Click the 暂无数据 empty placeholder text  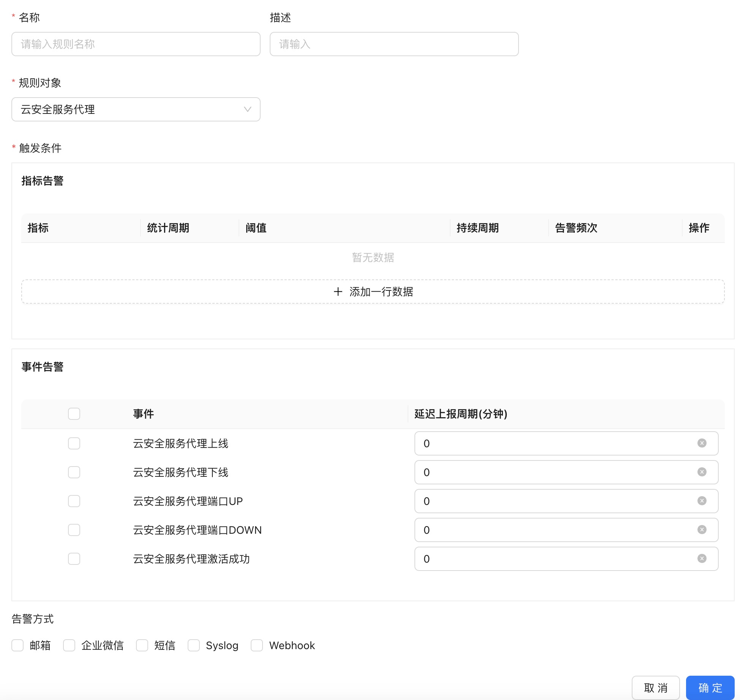coord(373,257)
